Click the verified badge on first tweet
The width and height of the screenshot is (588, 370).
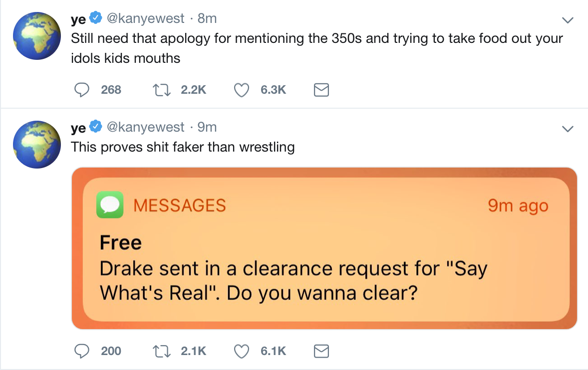[95, 18]
